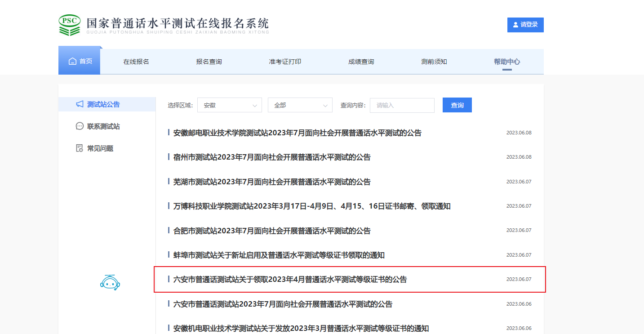Click the document icon beside 常见问题

point(80,148)
